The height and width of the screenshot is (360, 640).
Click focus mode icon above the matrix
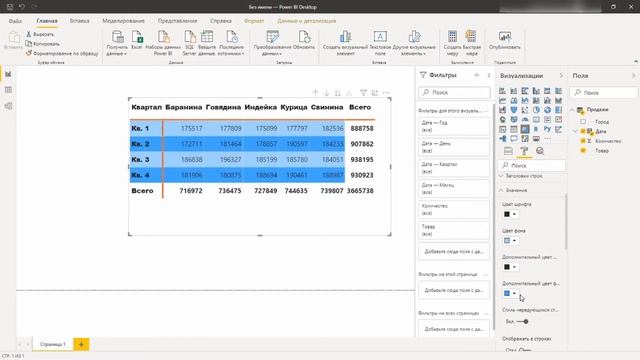pos(375,93)
